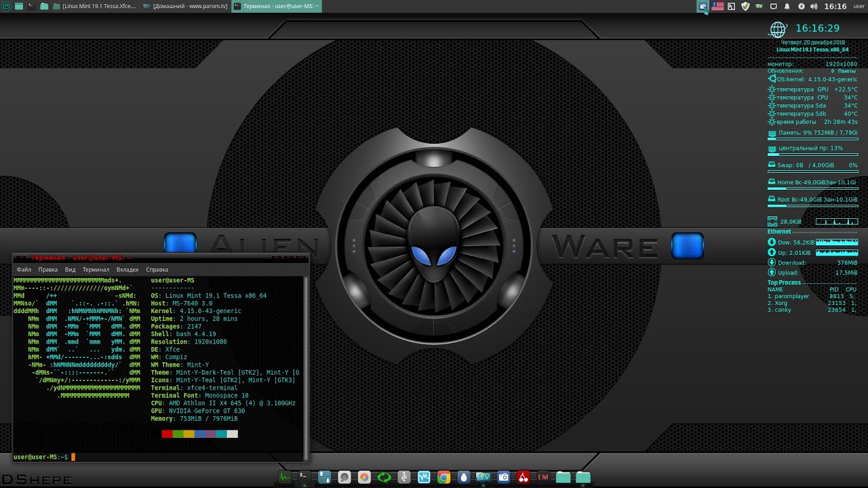
Task: Click 'GPU: NVIDIA GeForce GT 630' line
Action: point(198,411)
